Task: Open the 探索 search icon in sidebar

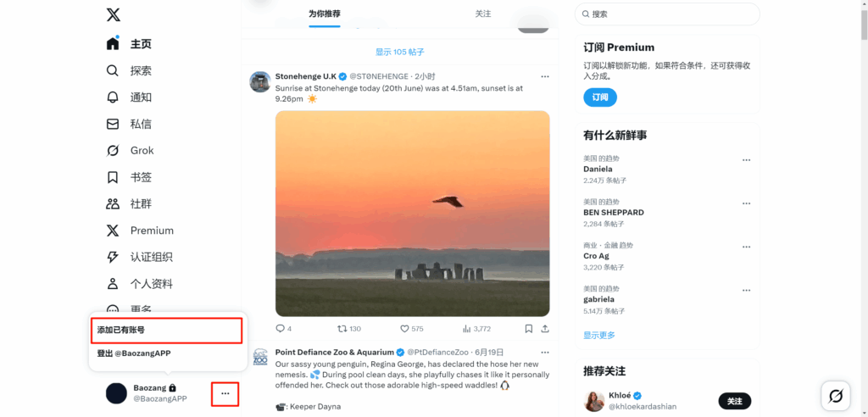Action: pos(113,71)
